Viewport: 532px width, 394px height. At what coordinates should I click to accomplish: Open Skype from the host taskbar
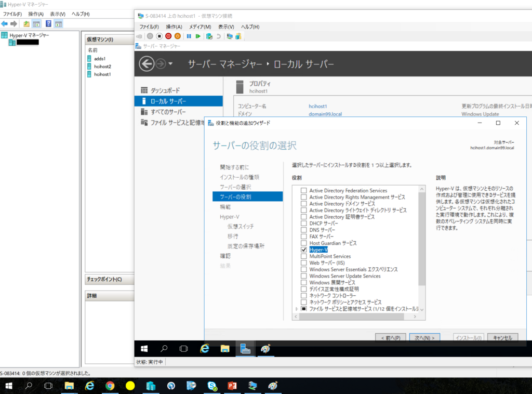[212, 386]
